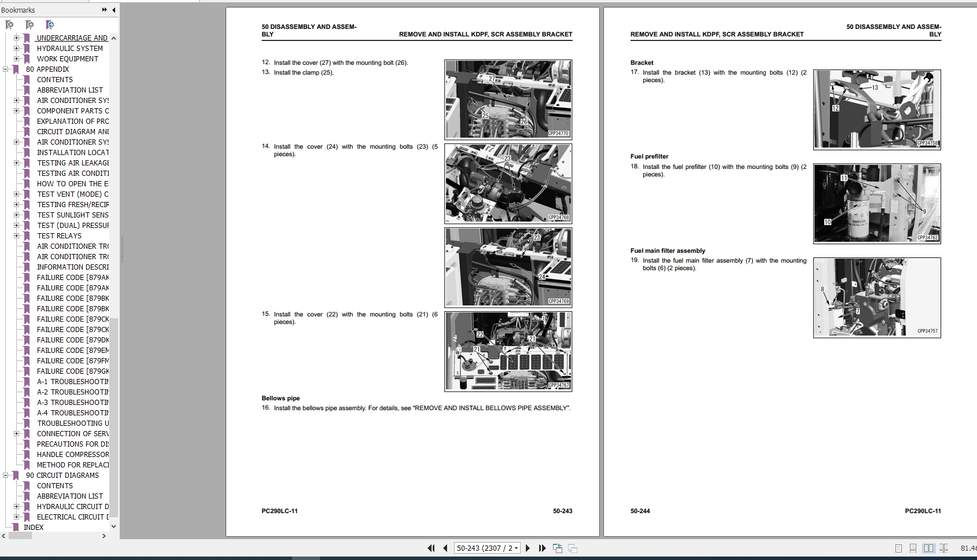977x560 pixels.
Task: Go to the previous page
Action: click(x=445, y=548)
